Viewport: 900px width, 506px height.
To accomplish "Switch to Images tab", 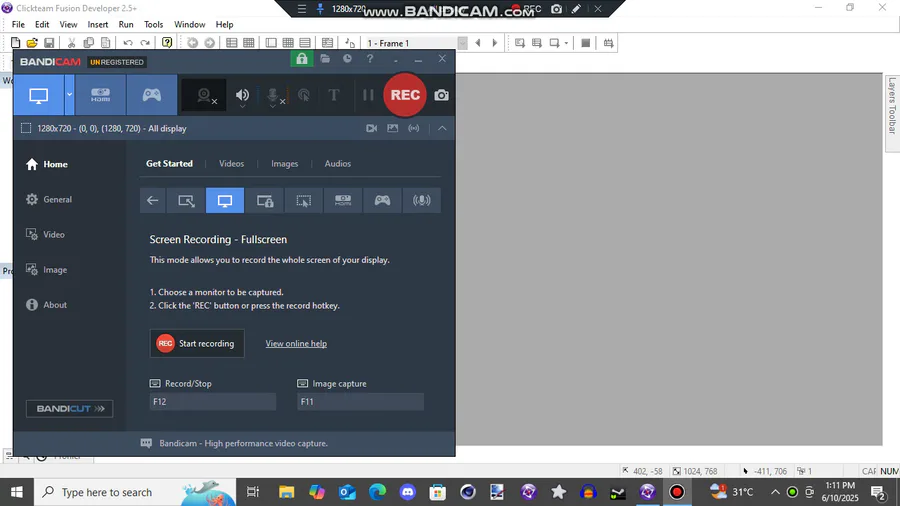I will 285,164.
